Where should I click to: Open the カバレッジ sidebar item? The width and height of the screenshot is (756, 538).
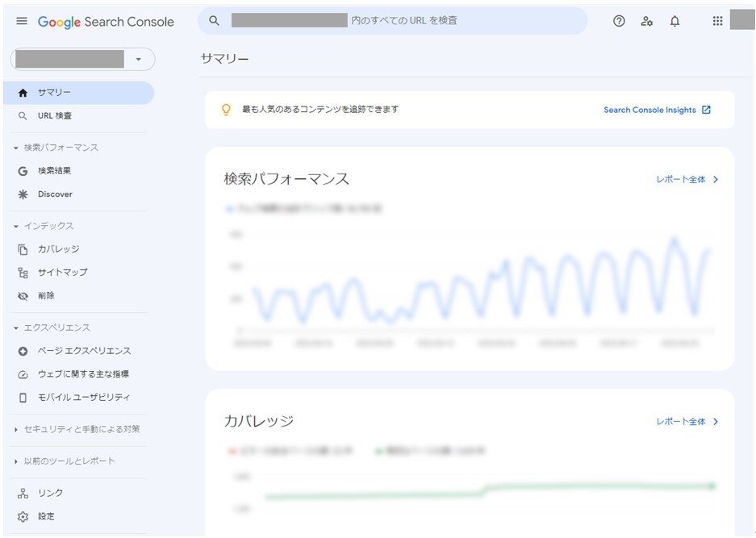click(58, 249)
